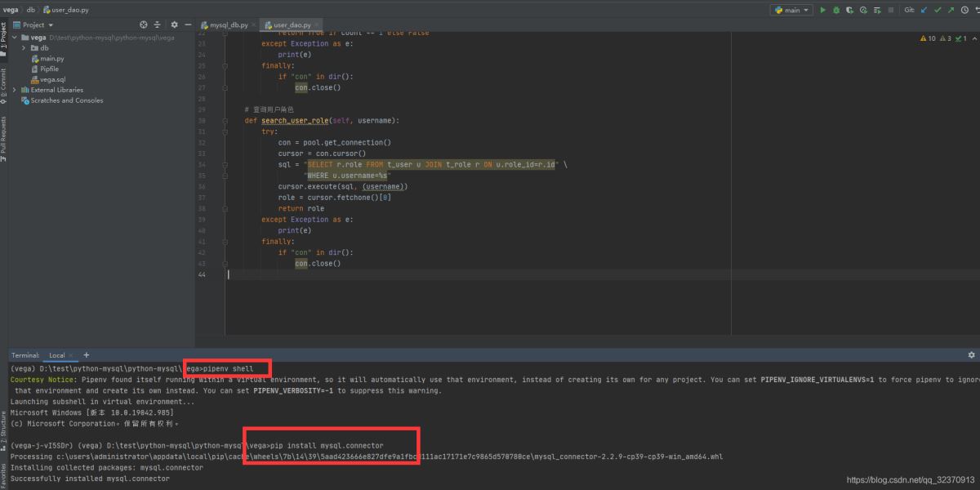Open Project panel settings gear
Image resolution: width=980 pixels, height=490 pixels.
pyautogui.click(x=174, y=24)
